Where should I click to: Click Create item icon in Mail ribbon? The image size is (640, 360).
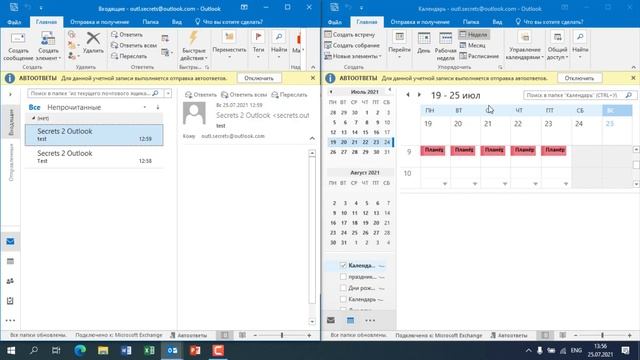[48, 39]
